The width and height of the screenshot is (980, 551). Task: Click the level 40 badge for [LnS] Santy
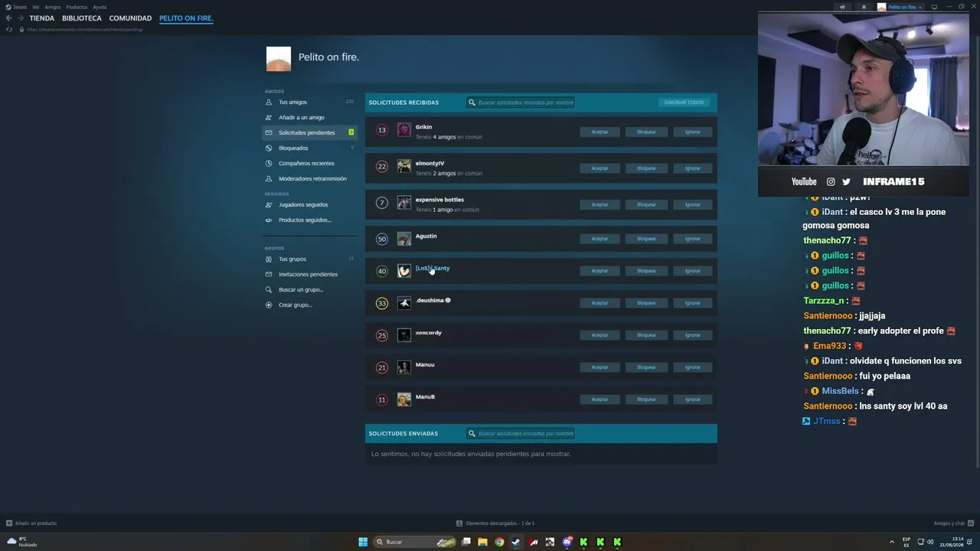[x=382, y=271]
